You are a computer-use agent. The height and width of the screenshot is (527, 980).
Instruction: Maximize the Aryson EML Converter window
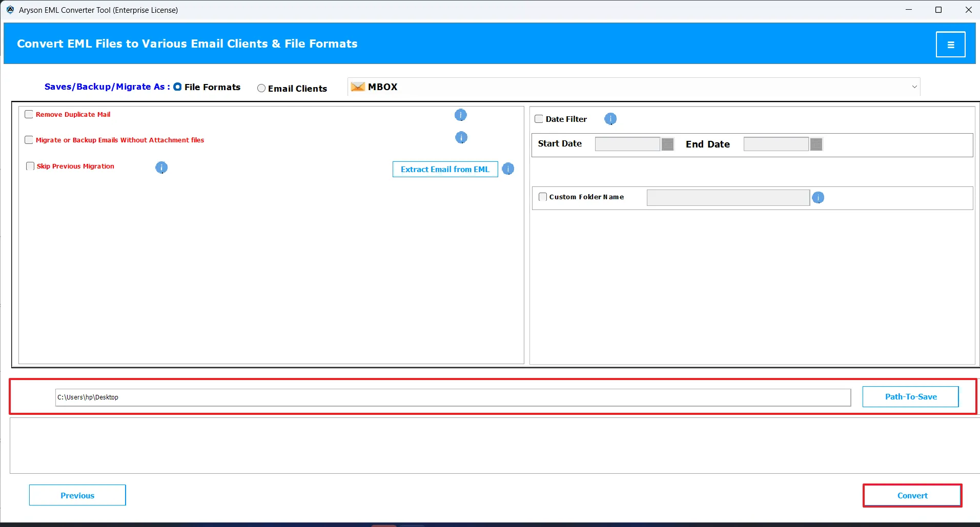coord(938,10)
